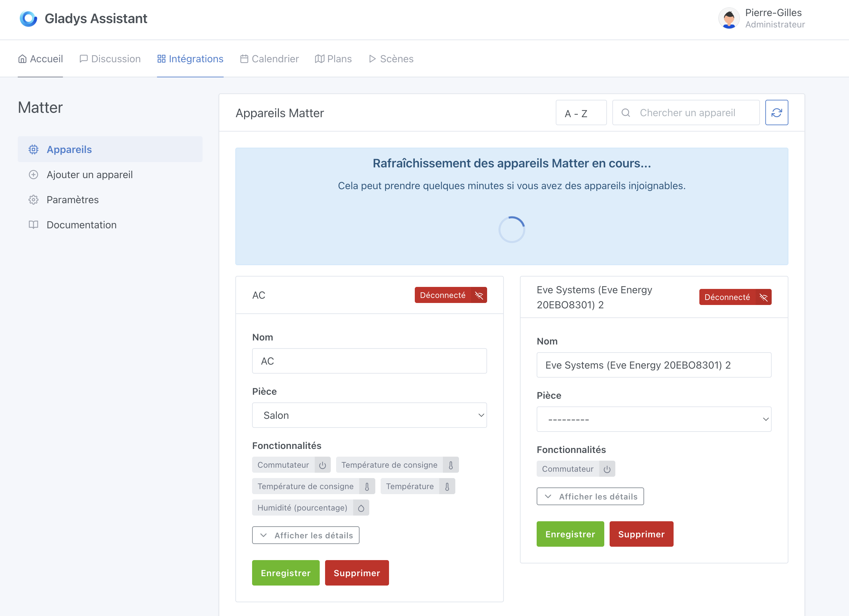Expand Afficher les détails for Eve Systems device

click(x=590, y=496)
